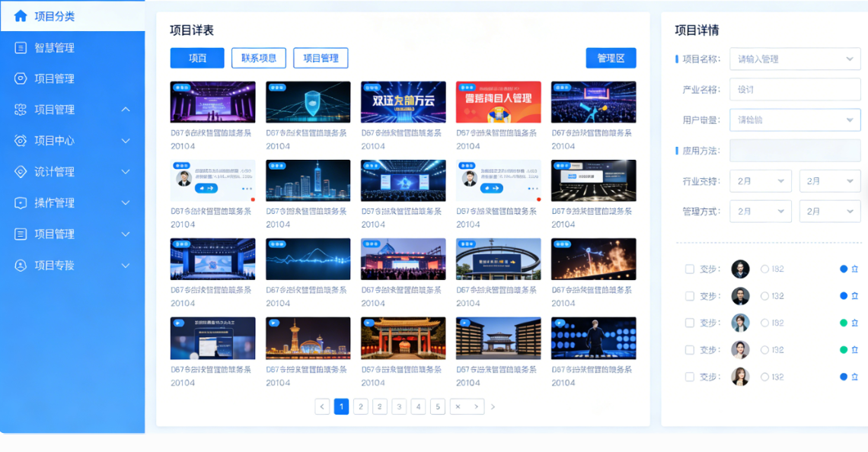This screenshot has height=452, width=868.
Task: Tick the checkbox in the glasses man's dark avatar row
Action: (x=690, y=269)
